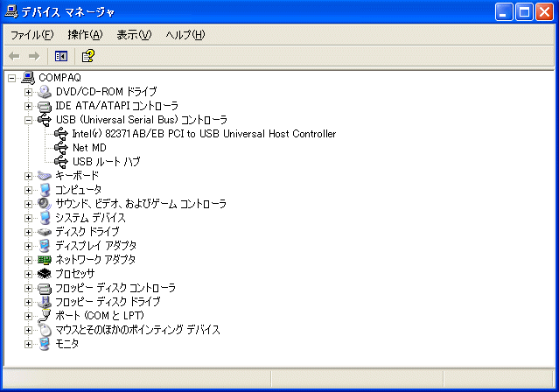Expand the ポート (COM と LPT) node
The width and height of the screenshot is (559, 392).
pyautogui.click(x=29, y=316)
